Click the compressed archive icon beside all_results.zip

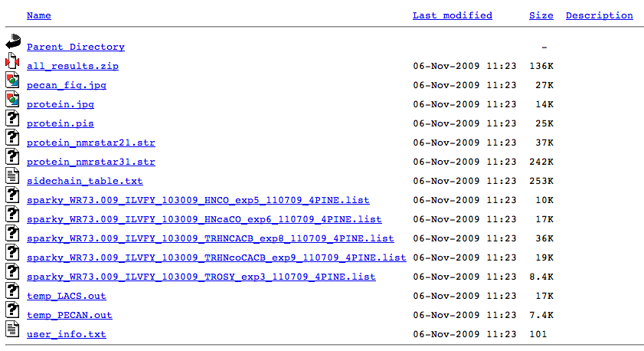coord(11,61)
